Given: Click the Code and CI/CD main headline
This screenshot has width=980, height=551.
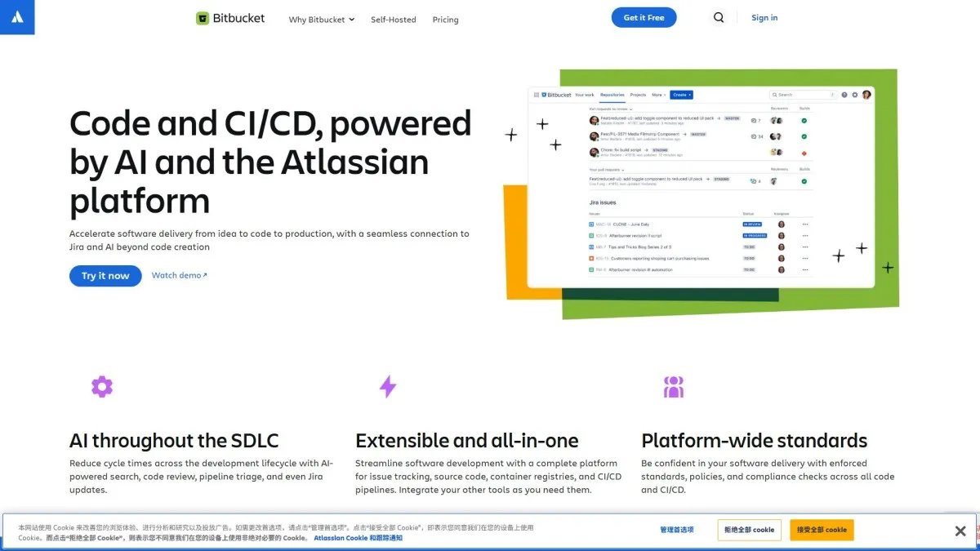Looking at the screenshot, I should click(271, 162).
